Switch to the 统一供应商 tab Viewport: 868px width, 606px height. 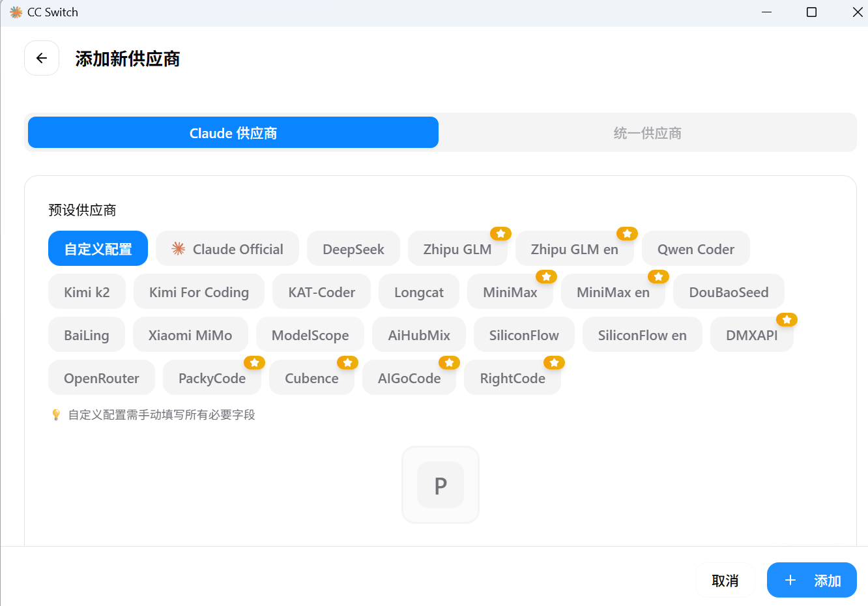647,132
